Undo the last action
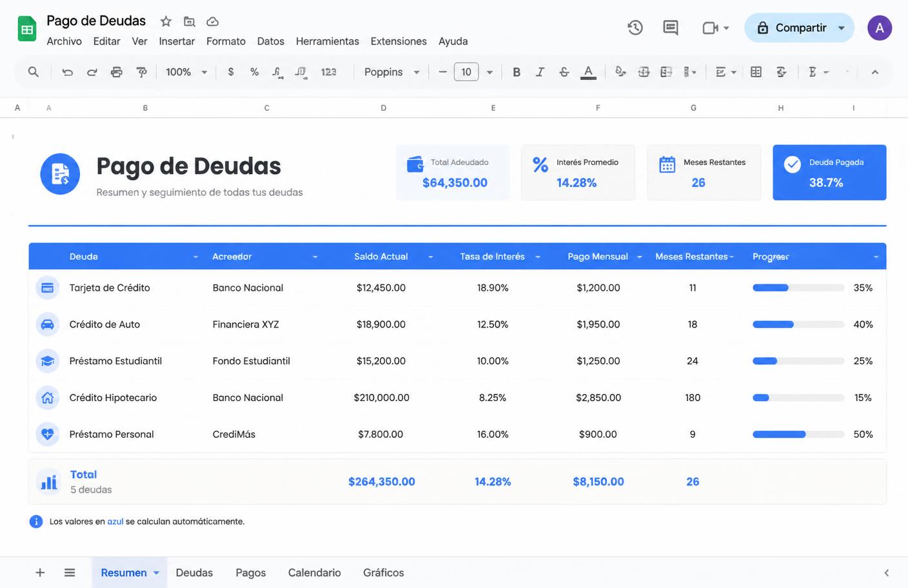Screen dimensions: 908x588 (x=67, y=72)
